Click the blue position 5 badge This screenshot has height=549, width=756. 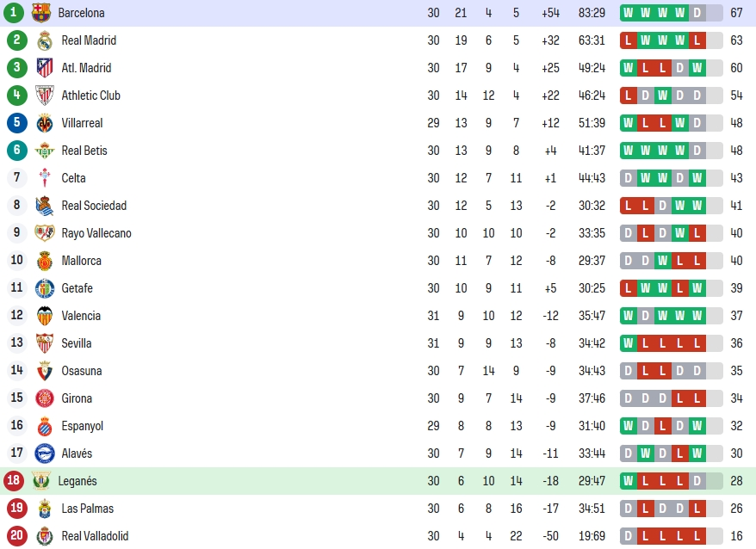point(17,122)
